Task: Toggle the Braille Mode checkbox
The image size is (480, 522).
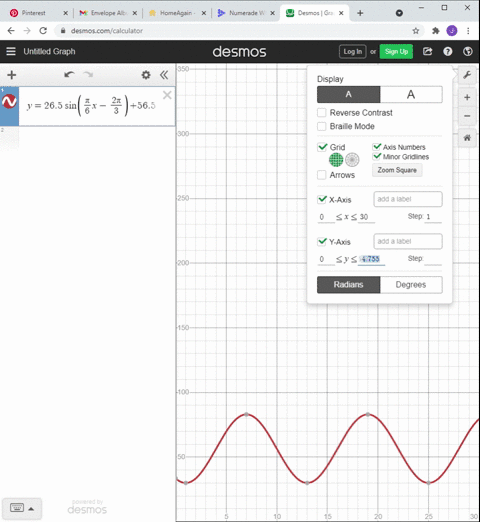Action: coord(322,126)
